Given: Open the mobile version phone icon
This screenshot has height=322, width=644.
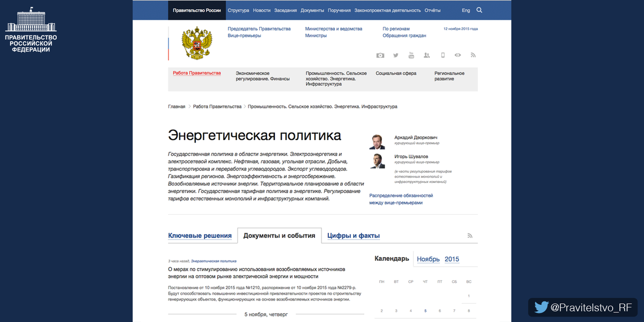Looking at the screenshot, I should (443, 55).
